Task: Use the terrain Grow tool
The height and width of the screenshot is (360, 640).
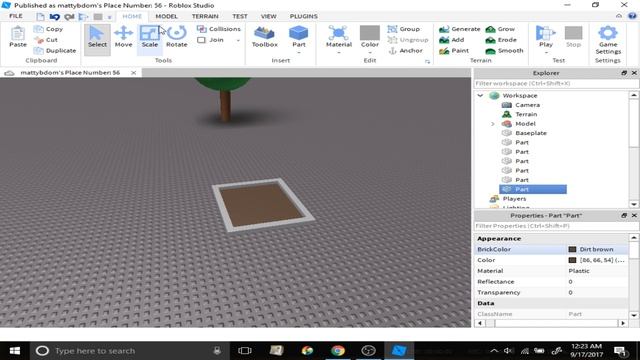Action: coord(500,29)
